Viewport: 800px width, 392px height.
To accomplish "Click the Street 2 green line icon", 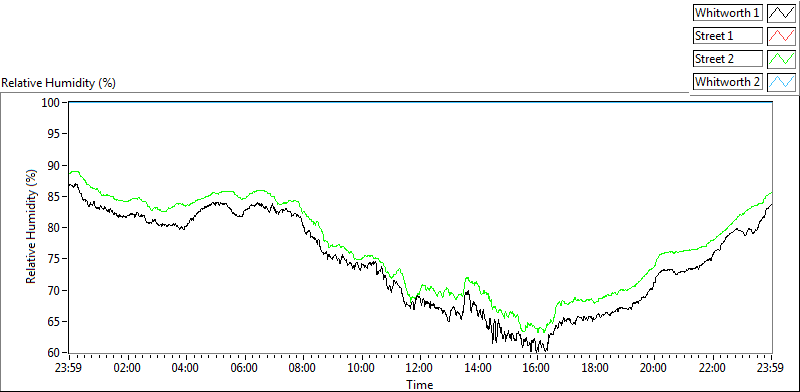I will point(781,58).
